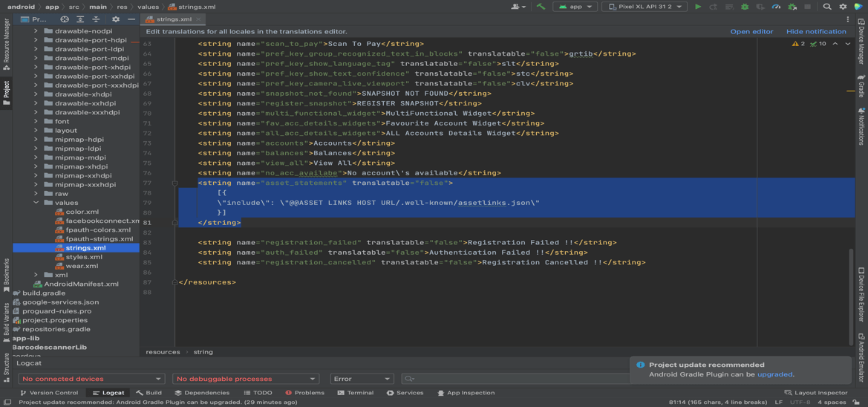Open the Pixel XL API 31 2 device dropdown

pyautogui.click(x=644, y=7)
